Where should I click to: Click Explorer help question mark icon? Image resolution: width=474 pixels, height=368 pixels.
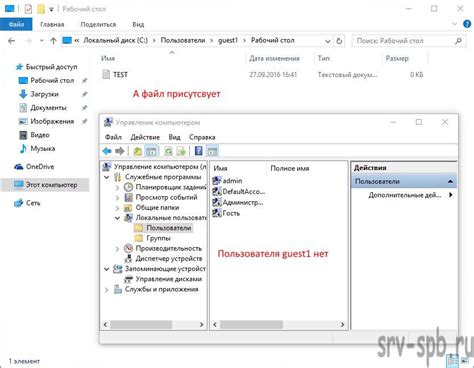(x=467, y=24)
